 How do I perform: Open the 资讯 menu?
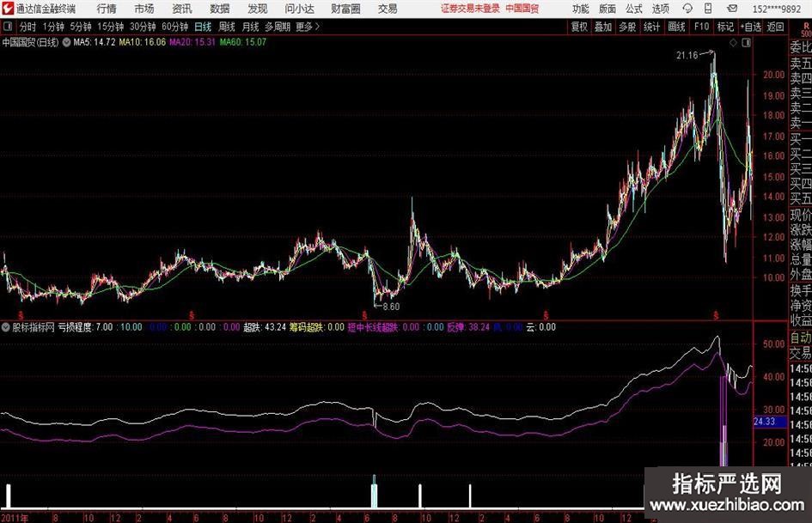182,9
